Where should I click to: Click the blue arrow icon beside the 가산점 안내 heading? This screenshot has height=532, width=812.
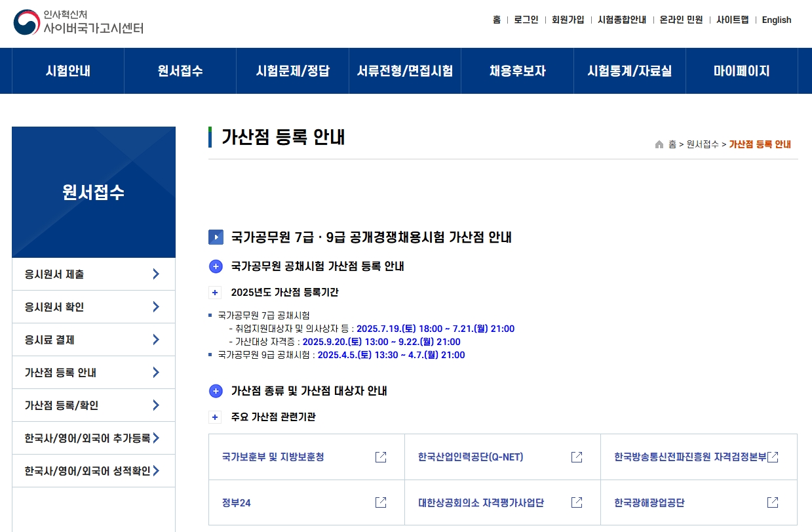pos(216,237)
